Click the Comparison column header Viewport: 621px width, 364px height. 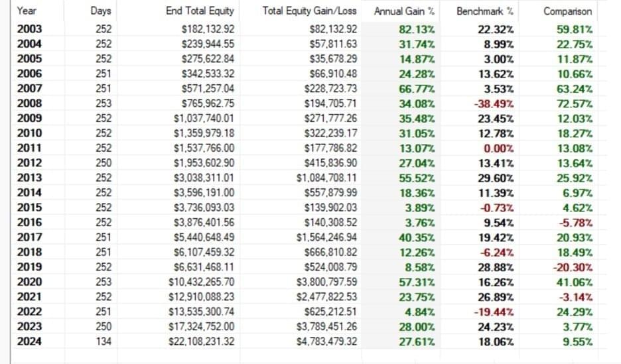(x=567, y=11)
